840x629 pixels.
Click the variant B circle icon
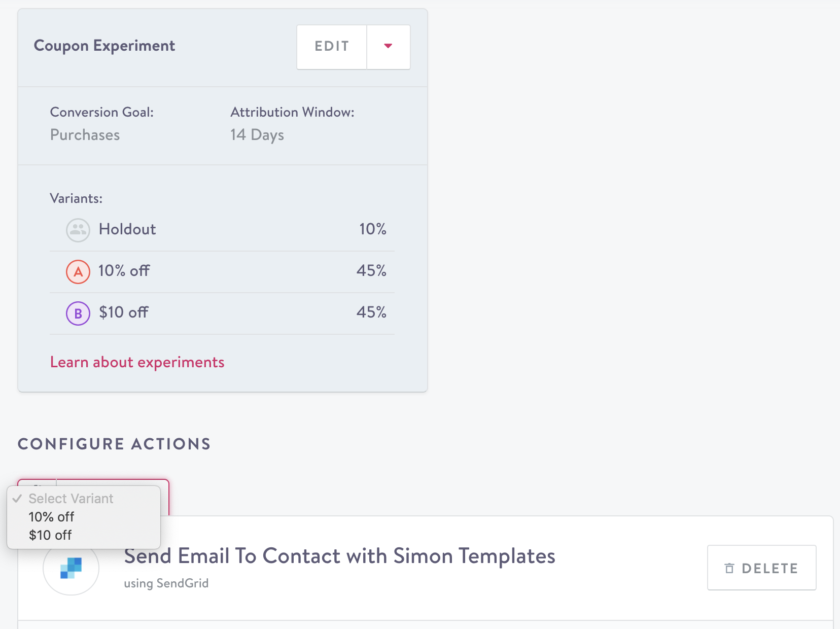[x=78, y=313]
